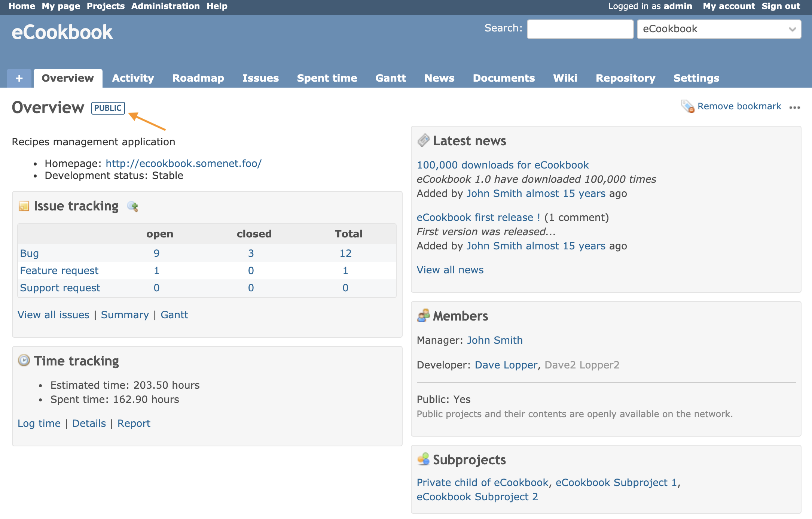Click the Issue tracking ticket icon
Image resolution: width=812 pixels, height=519 pixels.
pos(24,206)
